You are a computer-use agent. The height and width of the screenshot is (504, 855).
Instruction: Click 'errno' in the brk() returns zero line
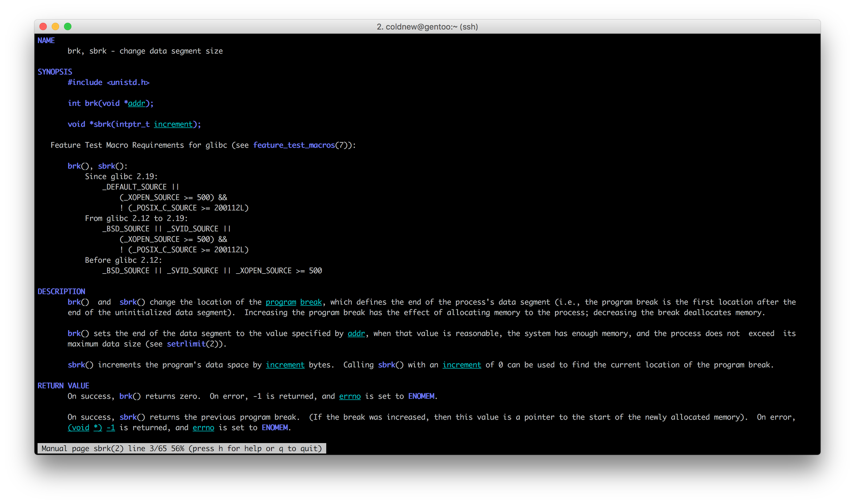click(350, 396)
